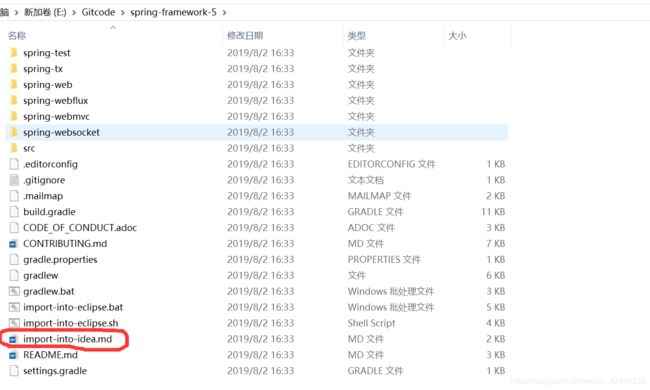
Task: Click the CONTRIBUTING.md file icon
Action: click(13, 244)
